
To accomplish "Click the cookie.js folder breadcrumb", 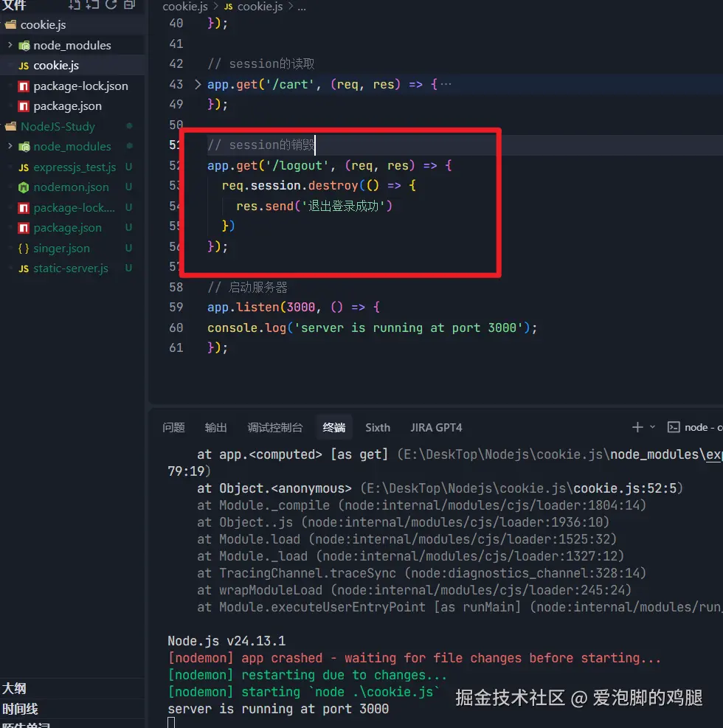I will tap(185, 7).
